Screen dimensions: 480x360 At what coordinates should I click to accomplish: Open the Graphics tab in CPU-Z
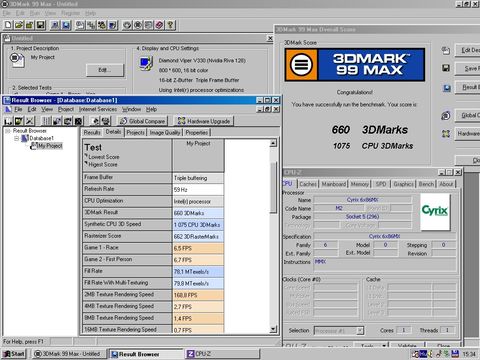click(403, 184)
